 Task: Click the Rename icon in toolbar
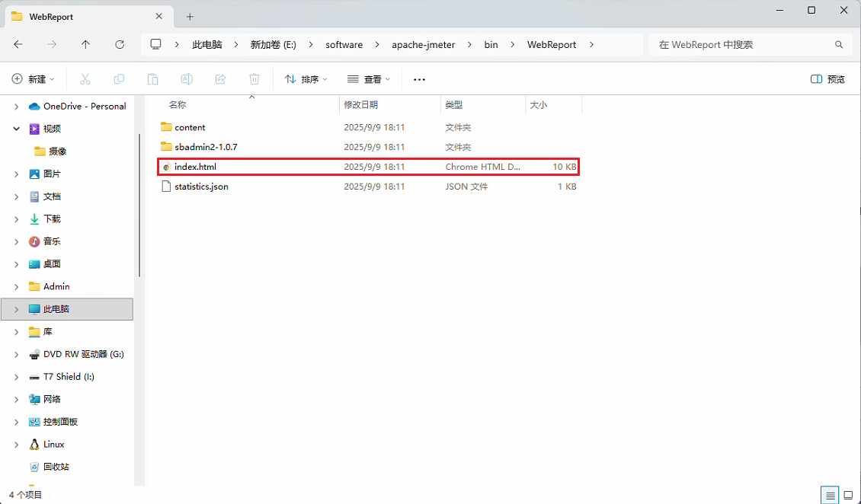[x=187, y=79]
